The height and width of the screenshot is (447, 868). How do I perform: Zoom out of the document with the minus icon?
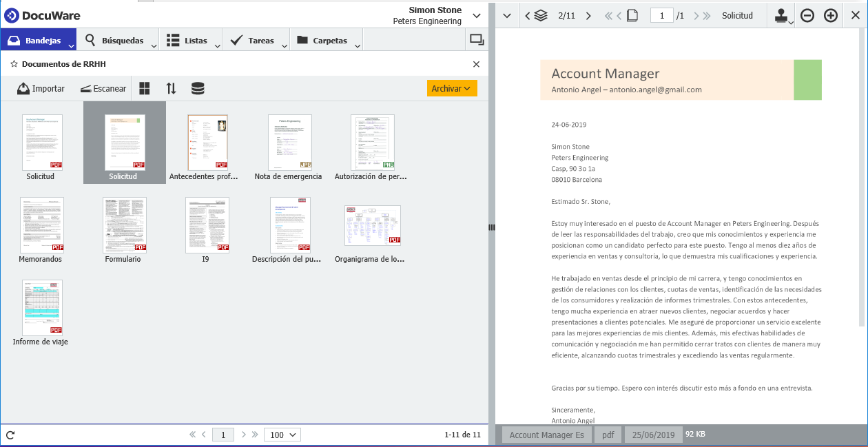807,14
